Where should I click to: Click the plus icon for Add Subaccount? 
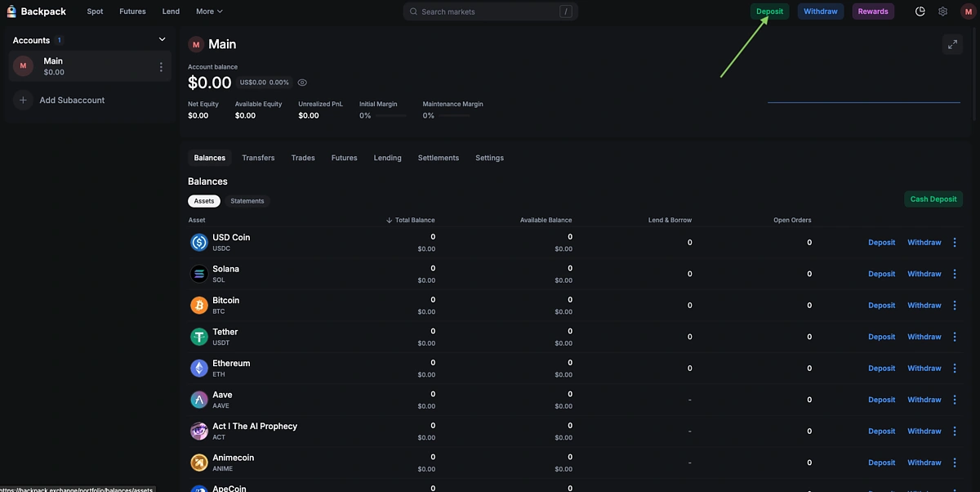pos(23,100)
